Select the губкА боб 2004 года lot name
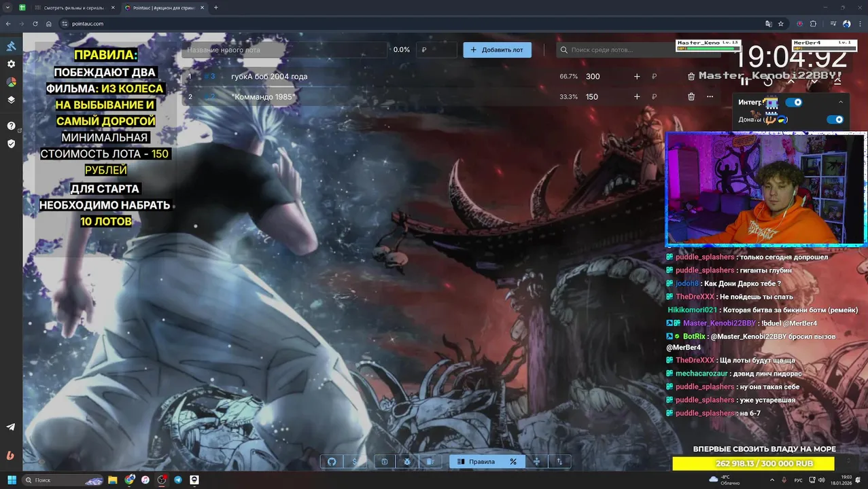 point(269,77)
